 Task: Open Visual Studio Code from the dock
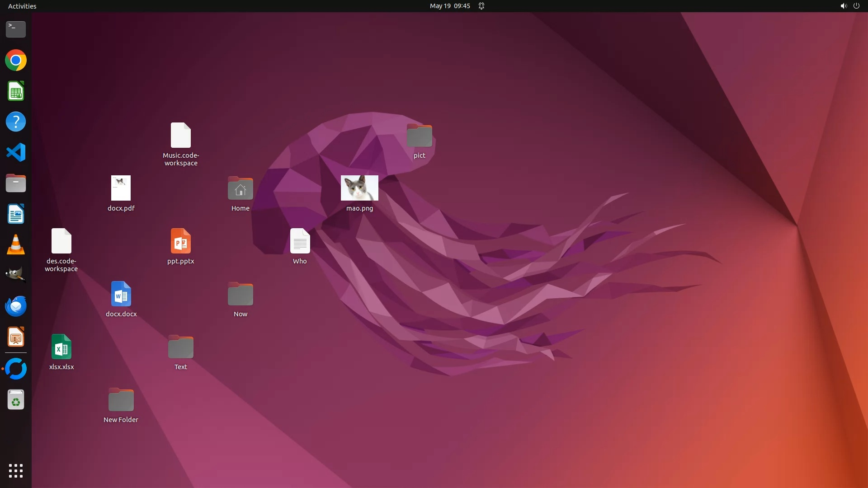(16, 152)
